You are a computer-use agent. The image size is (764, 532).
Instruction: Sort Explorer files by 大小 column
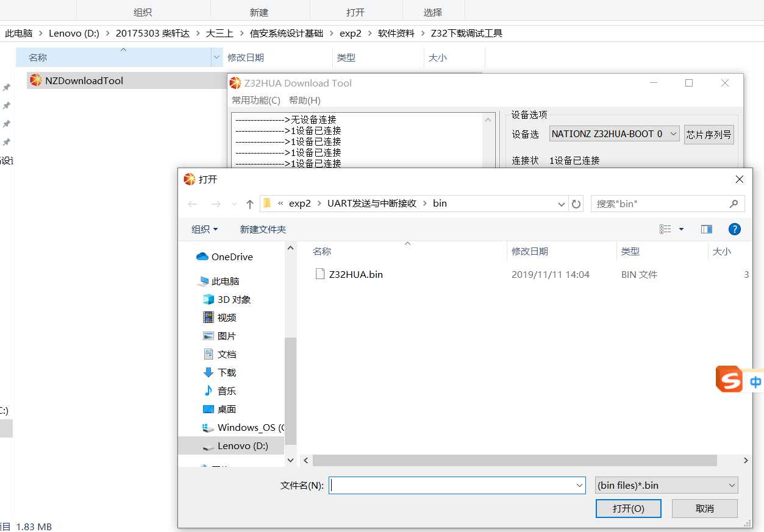(438, 57)
